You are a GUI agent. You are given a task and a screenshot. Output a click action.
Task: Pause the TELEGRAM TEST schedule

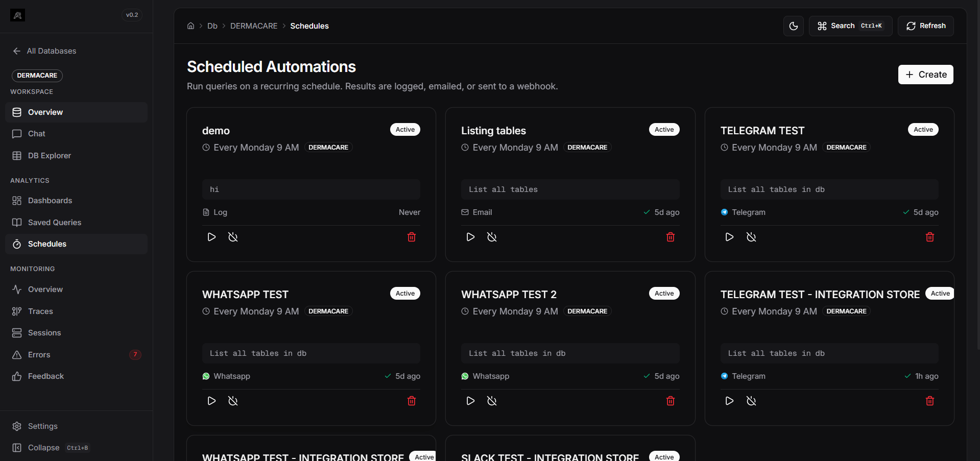(751, 237)
